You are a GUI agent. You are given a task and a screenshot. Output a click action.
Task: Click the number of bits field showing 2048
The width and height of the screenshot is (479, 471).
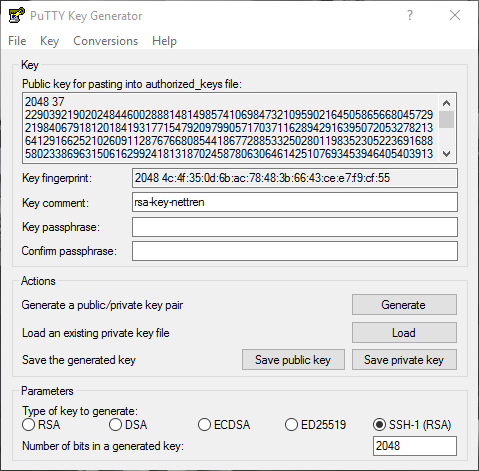coord(415,446)
